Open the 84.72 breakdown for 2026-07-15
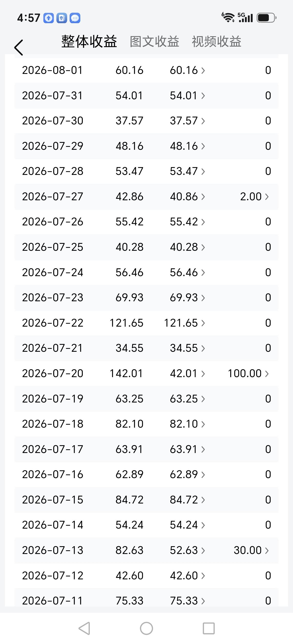 click(x=188, y=500)
